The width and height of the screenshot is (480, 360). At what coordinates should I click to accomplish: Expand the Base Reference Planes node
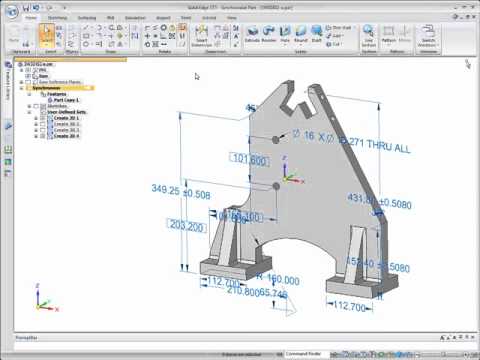(22, 82)
